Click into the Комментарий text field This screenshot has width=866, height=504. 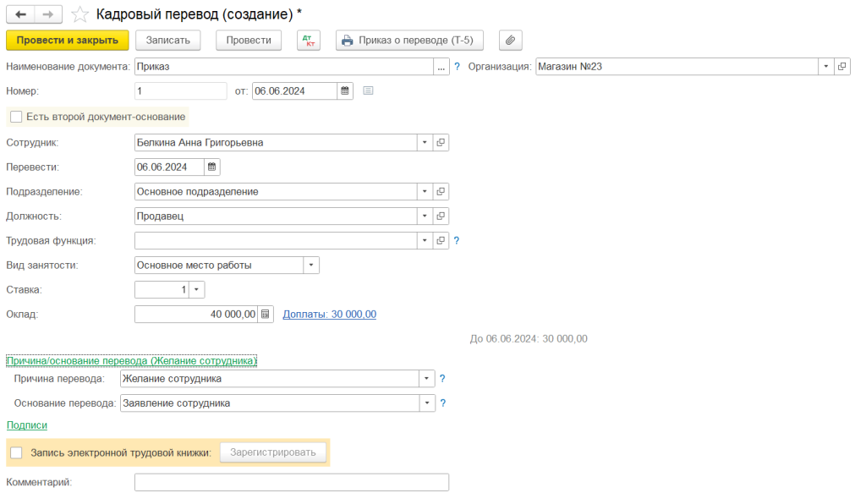pyautogui.click(x=291, y=483)
